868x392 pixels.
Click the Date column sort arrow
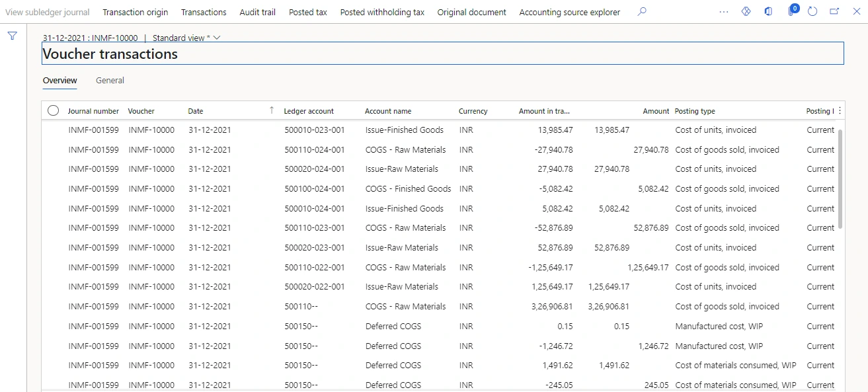[x=272, y=110]
